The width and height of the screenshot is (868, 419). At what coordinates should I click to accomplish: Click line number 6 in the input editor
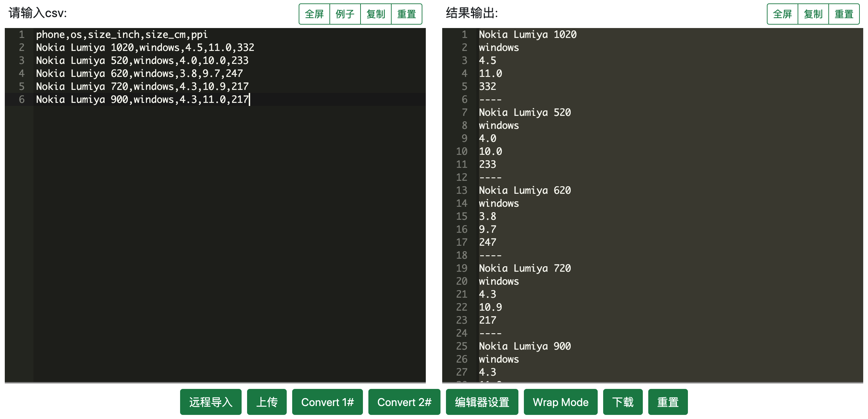(x=22, y=99)
